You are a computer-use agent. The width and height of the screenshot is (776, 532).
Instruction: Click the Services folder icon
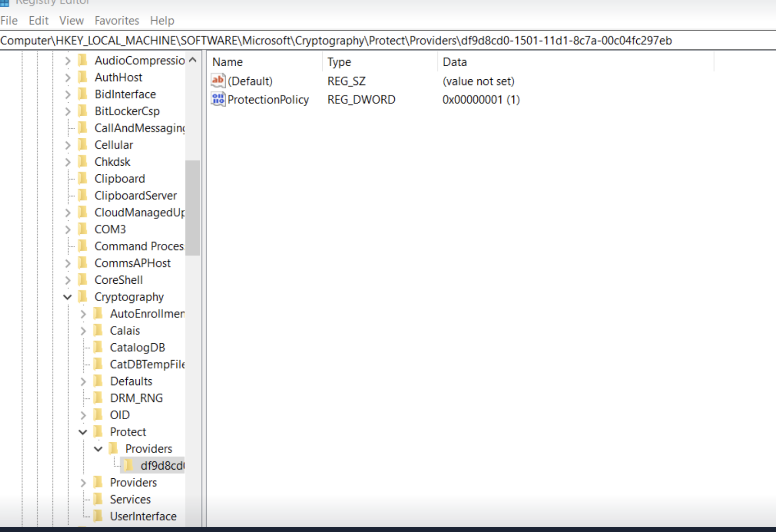click(98, 499)
